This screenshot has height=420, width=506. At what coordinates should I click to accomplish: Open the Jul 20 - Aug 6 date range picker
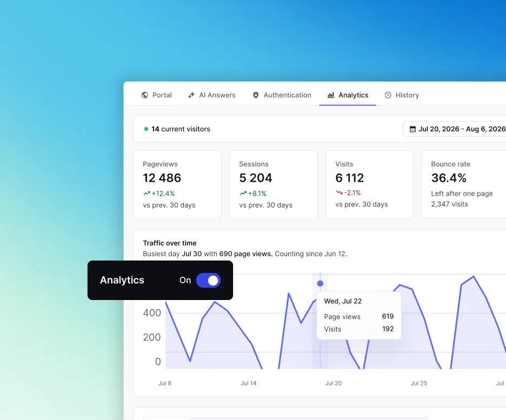pyautogui.click(x=455, y=129)
